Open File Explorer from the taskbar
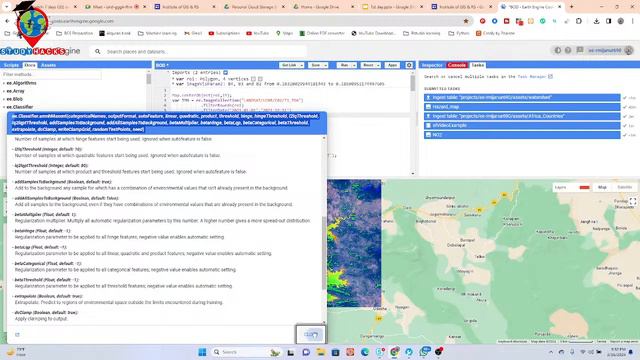The width and height of the screenshot is (640, 360). point(320,352)
